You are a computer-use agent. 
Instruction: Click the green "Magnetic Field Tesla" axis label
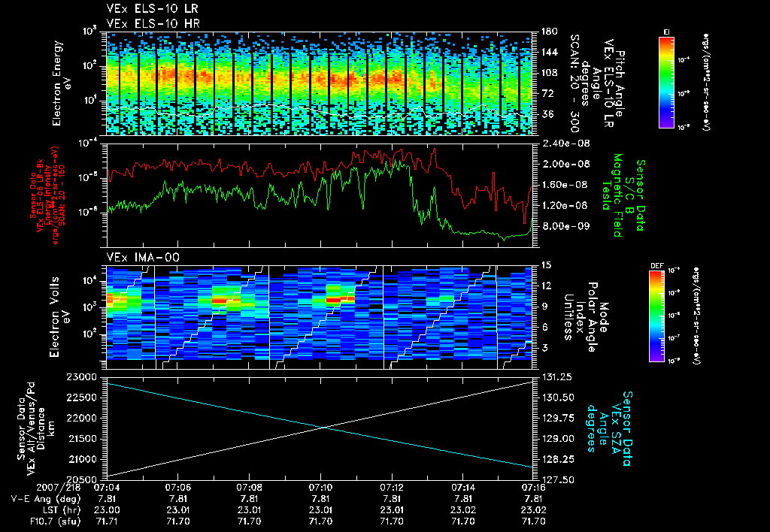tap(612, 195)
